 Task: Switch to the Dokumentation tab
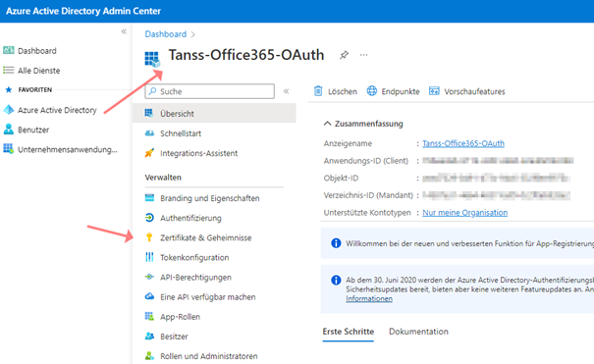pos(418,332)
